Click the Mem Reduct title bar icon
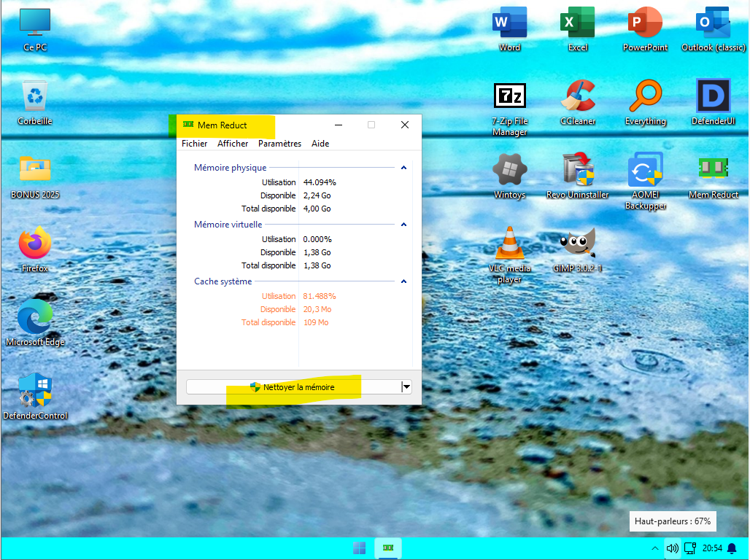 coord(188,125)
